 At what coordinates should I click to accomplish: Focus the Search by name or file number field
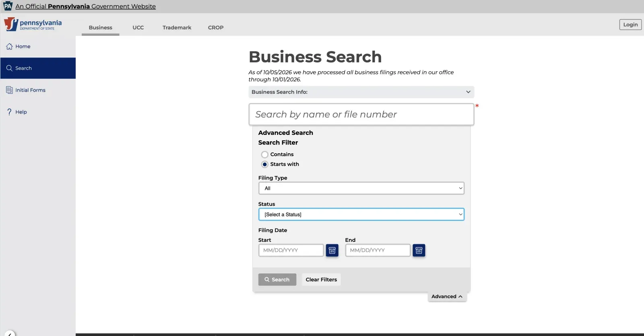click(361, 114)
